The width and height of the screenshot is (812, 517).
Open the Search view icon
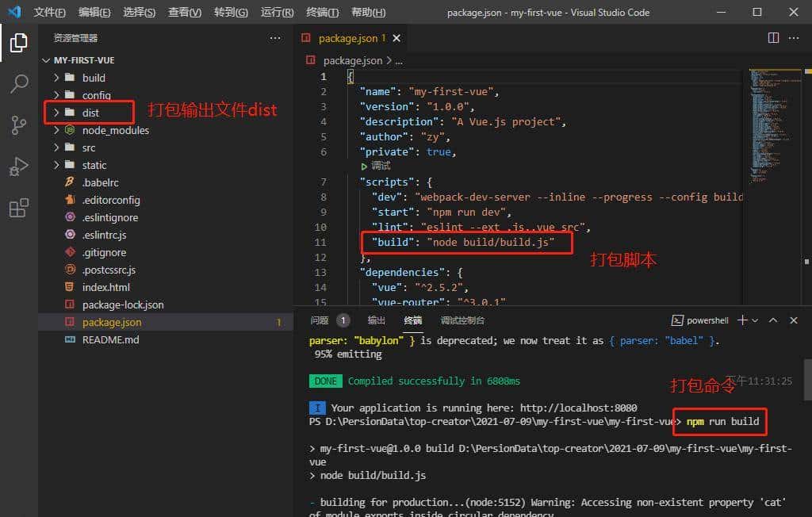tap(19, 83)
